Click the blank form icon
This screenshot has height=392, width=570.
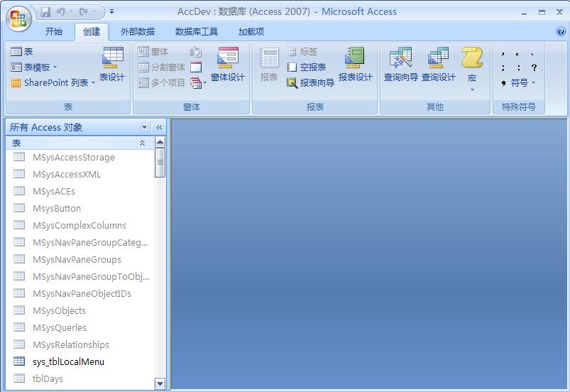[196, 67]
